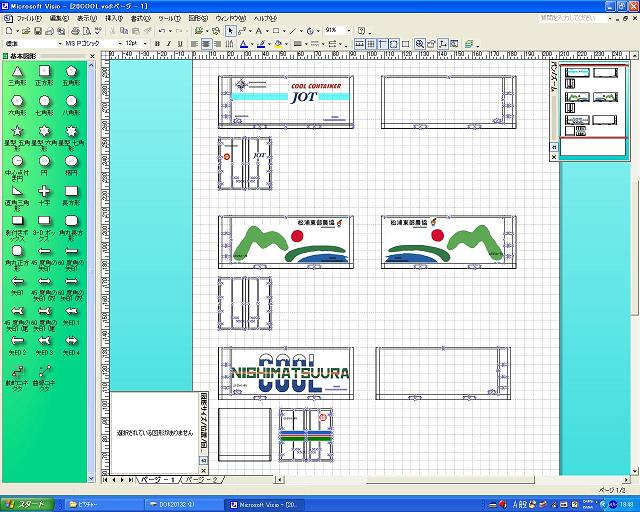Image resolution: width=640 pixels, height=512 pixels.
Task: Undo the last action
Action: point(162,31)
